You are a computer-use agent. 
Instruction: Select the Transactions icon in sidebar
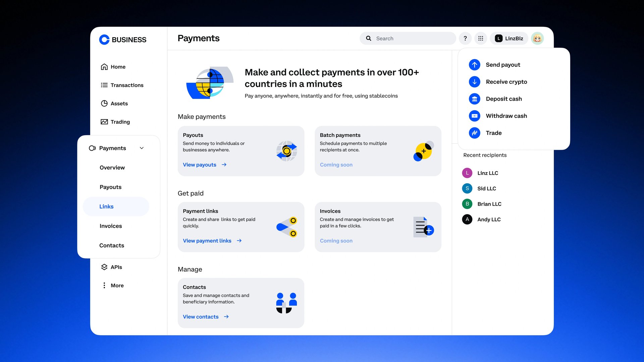[104, 85]
